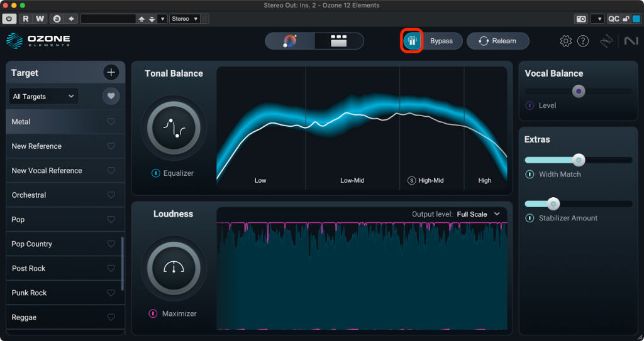Screen dimensions: 644x341
Task: Click the Bypass button
Action: [x=441, y=41]
